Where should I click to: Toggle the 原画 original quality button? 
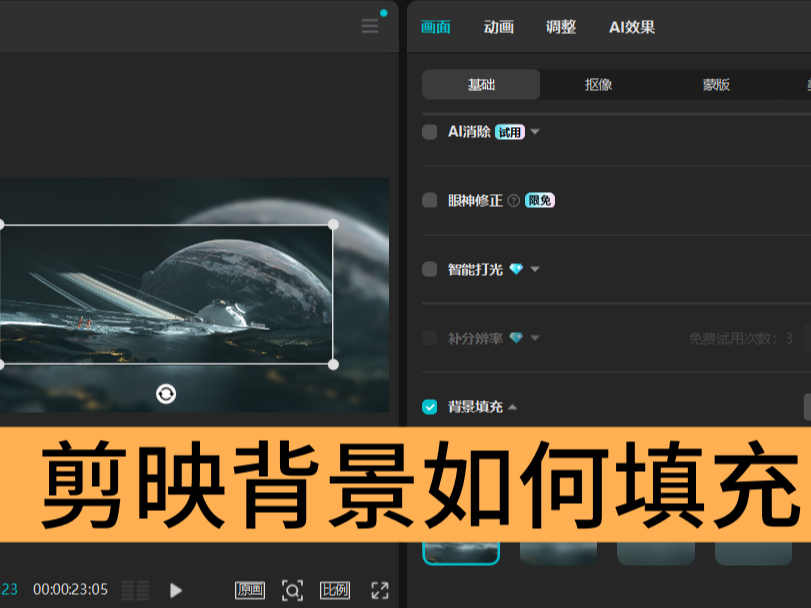[x=250, y=590]
